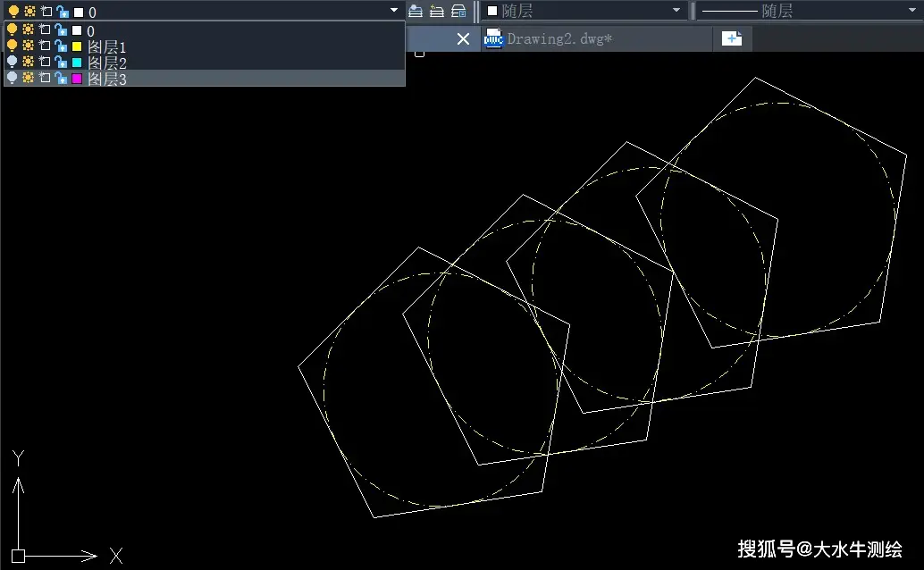Viewport: 924px width, 570px height.
Task: Freeze 图层3 using the sun icon
Action: click(x=28, y=77)
